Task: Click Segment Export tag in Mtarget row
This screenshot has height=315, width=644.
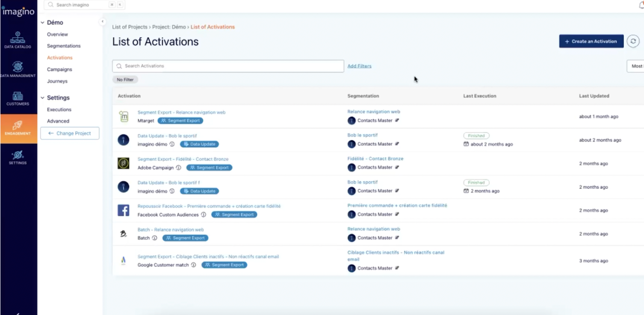Action: [x=180, y=121]
